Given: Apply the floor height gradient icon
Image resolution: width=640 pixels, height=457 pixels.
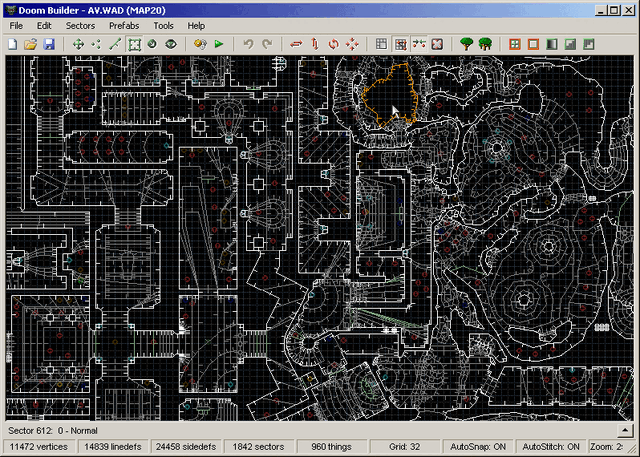Looking at the screenshot, I should coord(570,44).
